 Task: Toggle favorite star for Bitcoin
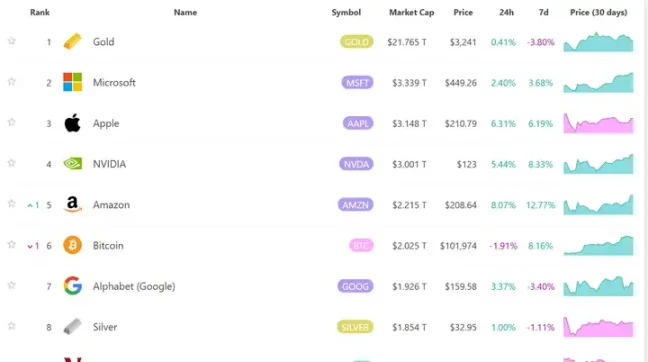tap(12, 245)
